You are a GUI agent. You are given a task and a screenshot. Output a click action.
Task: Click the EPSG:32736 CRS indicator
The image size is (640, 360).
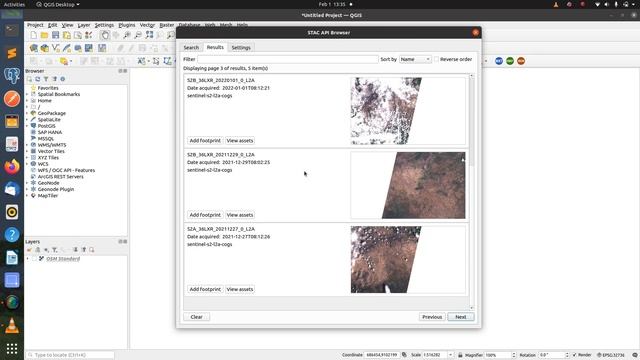click(611, 355)
